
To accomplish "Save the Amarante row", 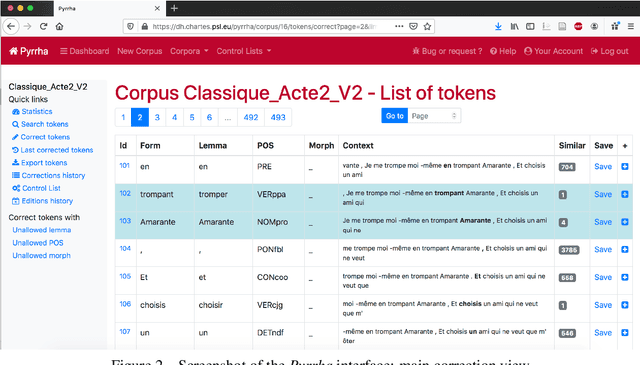I will [x=603, y=222].
